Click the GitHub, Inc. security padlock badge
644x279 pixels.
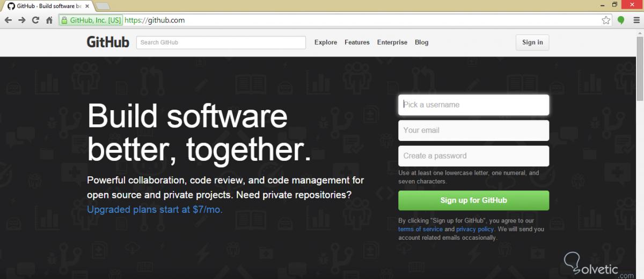[x=91, y=20]
